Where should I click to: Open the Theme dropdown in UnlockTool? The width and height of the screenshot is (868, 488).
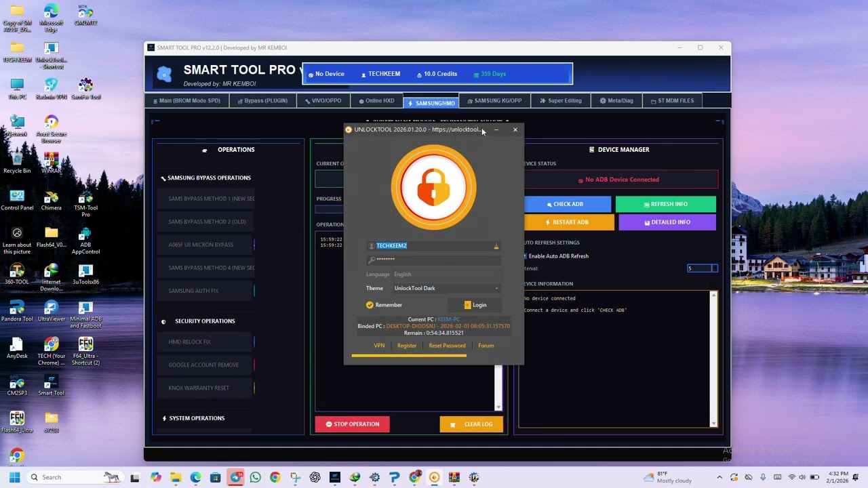coord(446,288)
